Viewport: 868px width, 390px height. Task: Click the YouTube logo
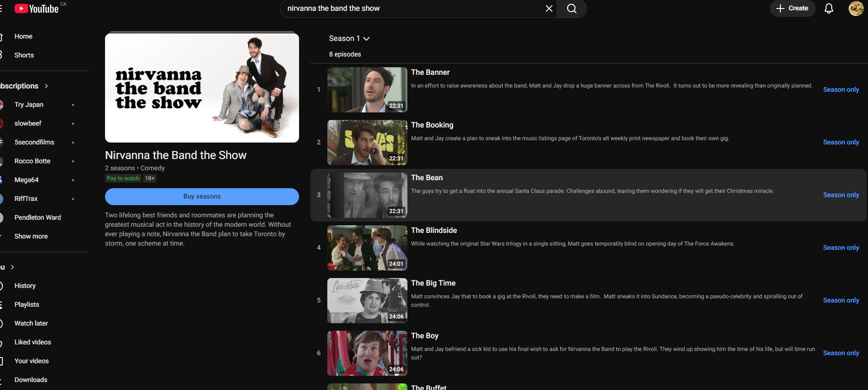click(x=37, y=8)
